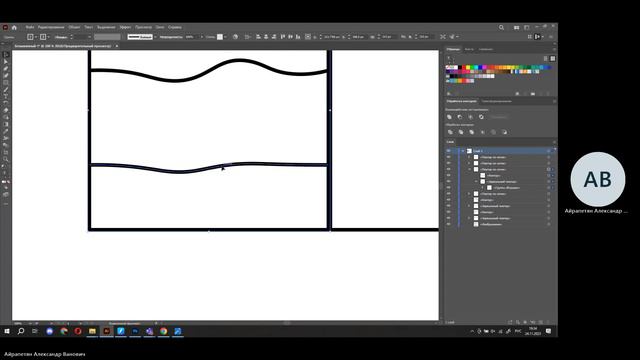The height and width of the screenshot is (360, 640).
Task: Open the Layers panel flyout menu
Action: [554, 142]
